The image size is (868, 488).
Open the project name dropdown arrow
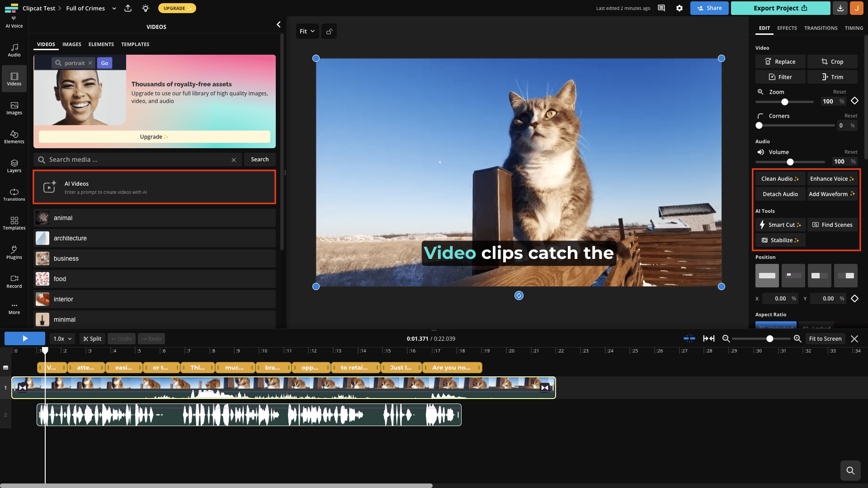114,8
